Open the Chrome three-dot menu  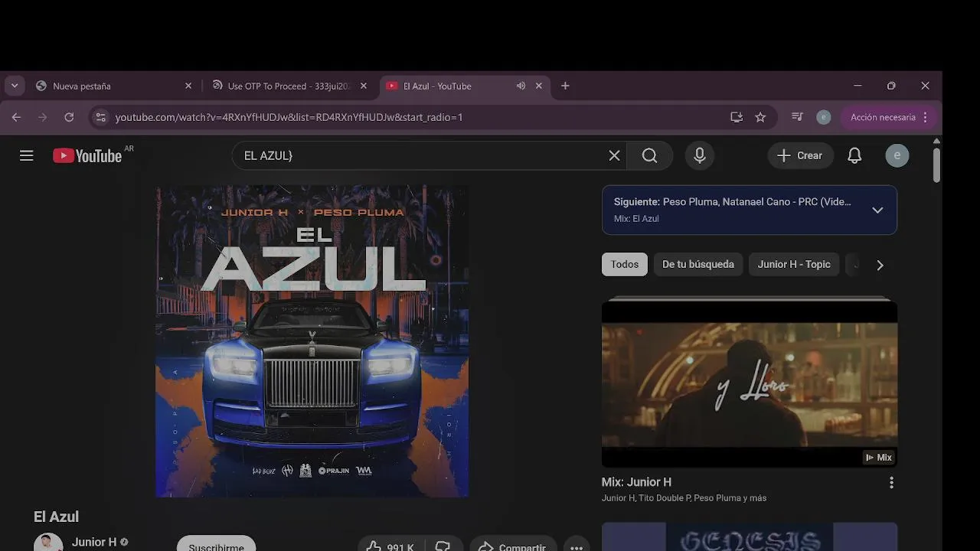pyautogui.click(x=926, y=117)
